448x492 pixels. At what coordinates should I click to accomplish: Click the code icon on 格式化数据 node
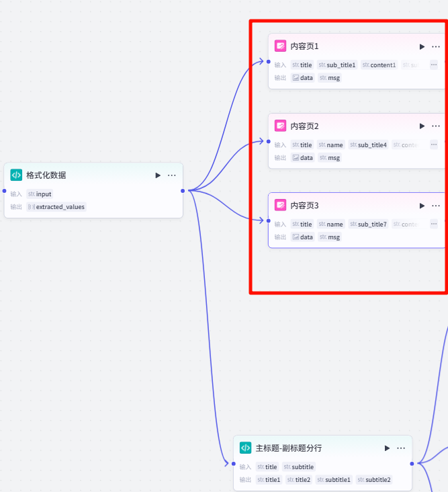point(16,175)
